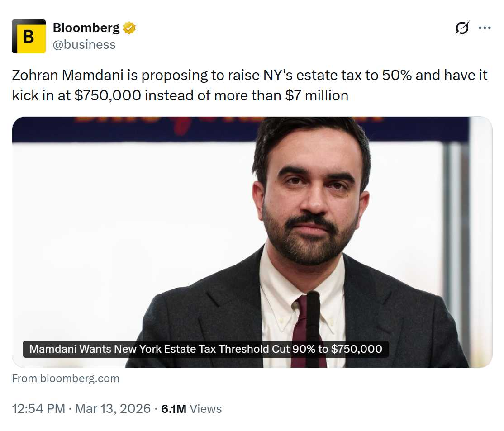The width and height of the screenshot is (504, 431).
Task: Click the gold verified badge
Action: pyautogui.click(x=129, y=28)
